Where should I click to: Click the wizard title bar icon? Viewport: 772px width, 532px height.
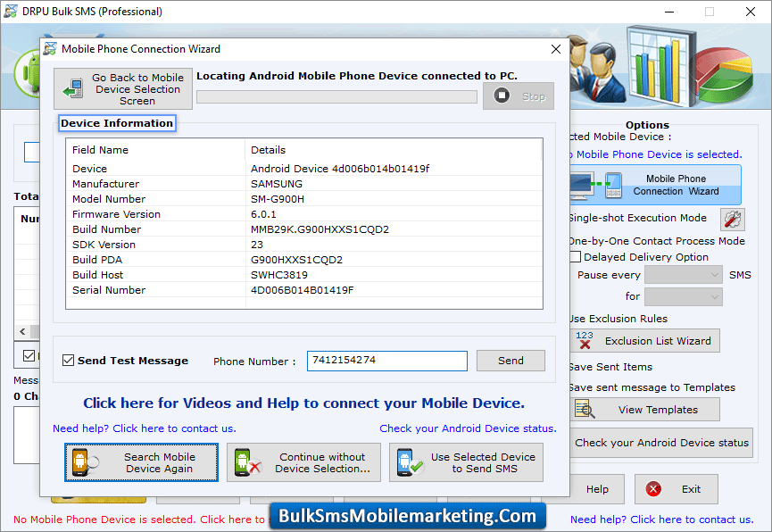tap(50, 49)
